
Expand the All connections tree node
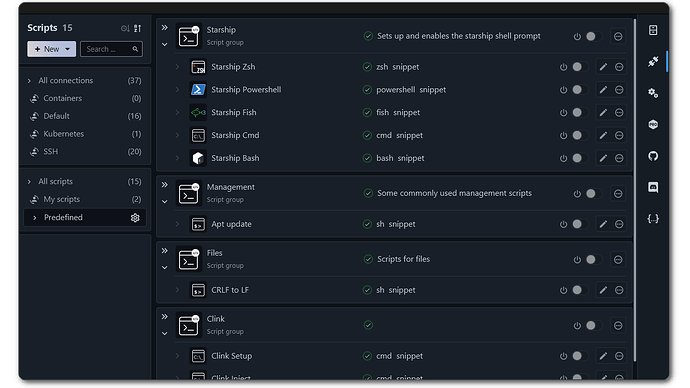(29, 81)
